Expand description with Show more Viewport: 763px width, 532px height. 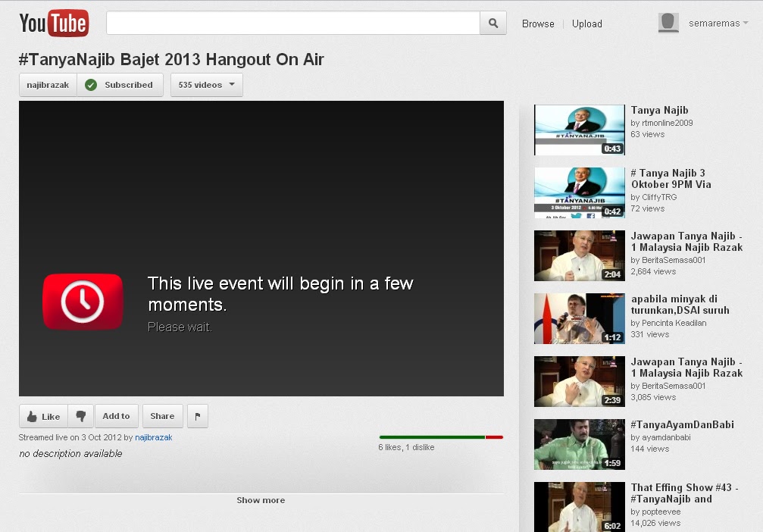tap(261, 500)
